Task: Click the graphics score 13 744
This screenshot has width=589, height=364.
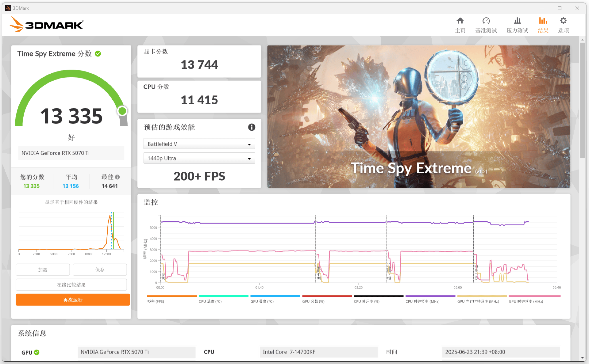Action: [x=199, y=65]
